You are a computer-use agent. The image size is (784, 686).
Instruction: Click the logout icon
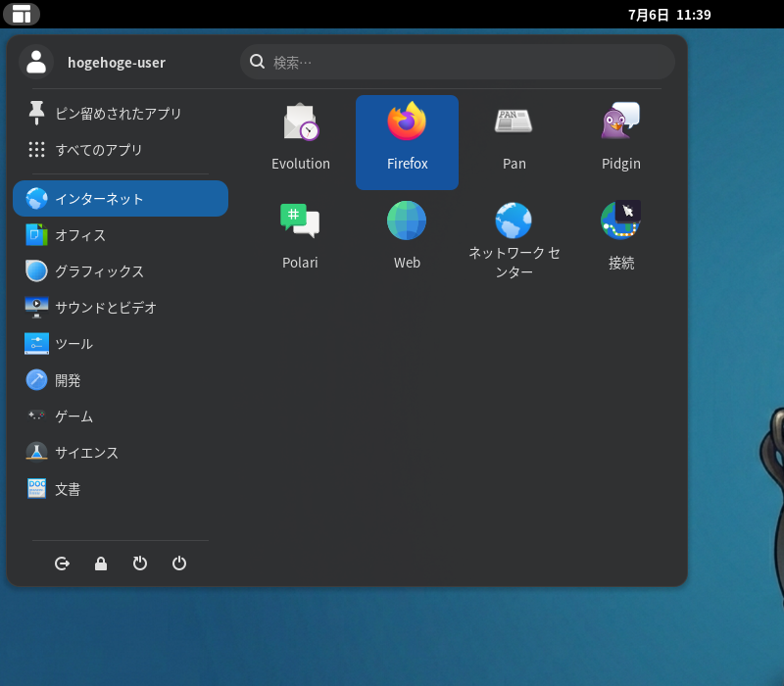coord(62,563)
